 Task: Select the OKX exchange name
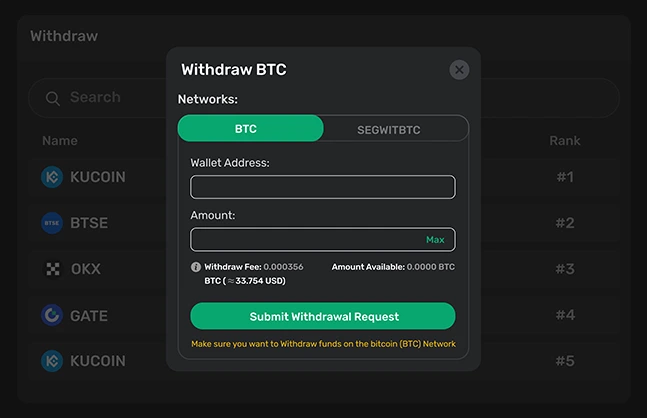click(x=85, y=269)
